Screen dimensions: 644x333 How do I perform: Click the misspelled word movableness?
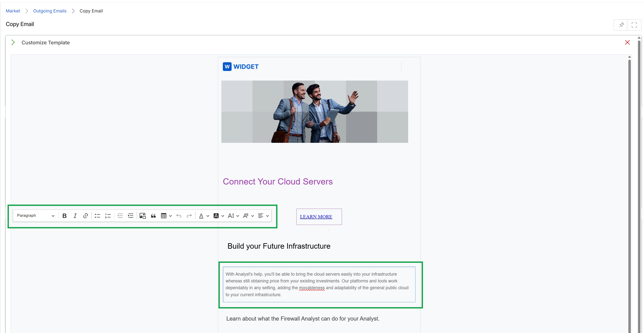pos(312,288)
